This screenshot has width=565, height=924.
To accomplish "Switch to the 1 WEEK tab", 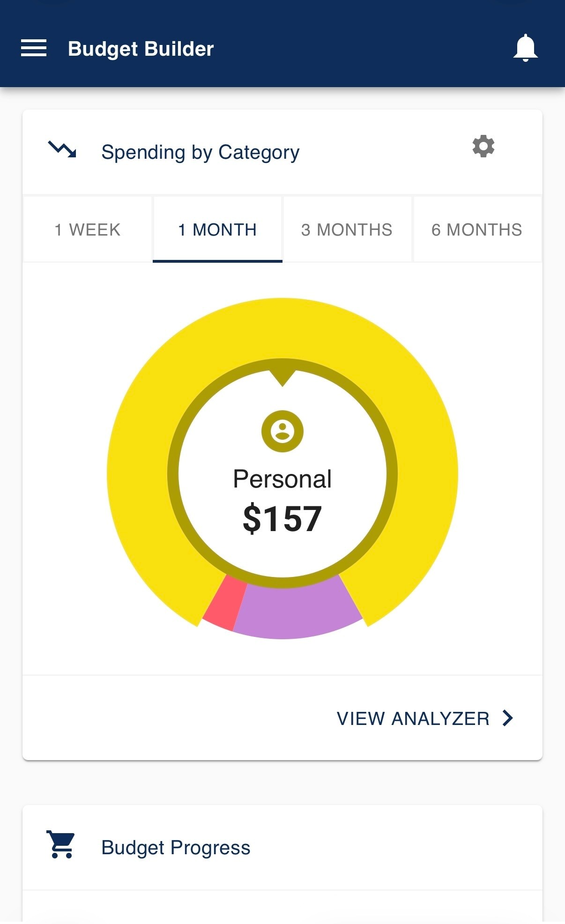I will 88,229.
